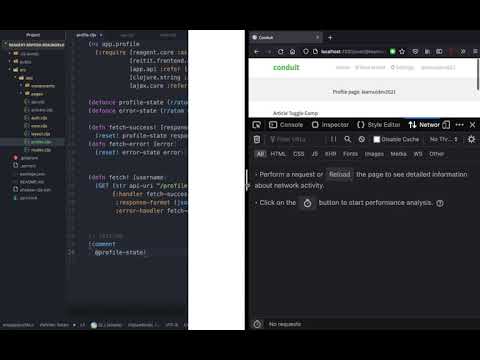Expand the pages folder
Viewport: 480px width, 360px height.
pyautogui.click(x=21, y=94)
